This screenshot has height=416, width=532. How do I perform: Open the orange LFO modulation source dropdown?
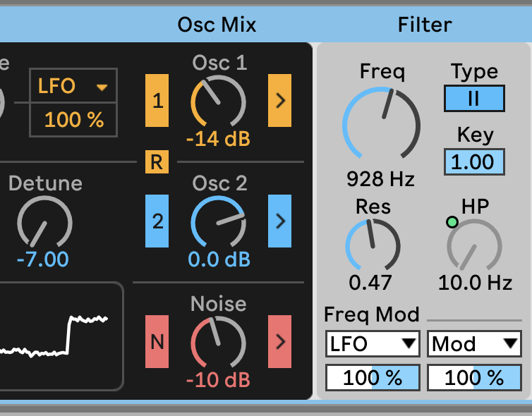pos(70,87)
